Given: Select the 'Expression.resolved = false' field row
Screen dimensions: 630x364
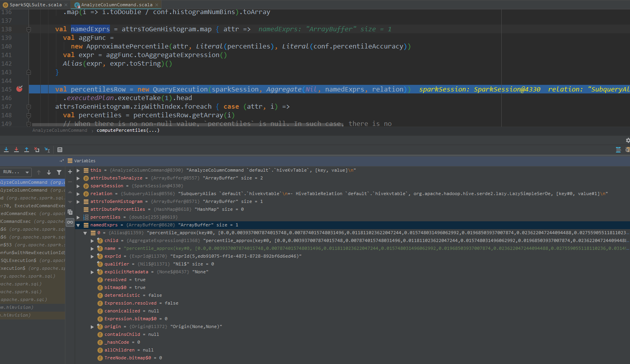Looking at the screenshot, I should coord(353,303).
